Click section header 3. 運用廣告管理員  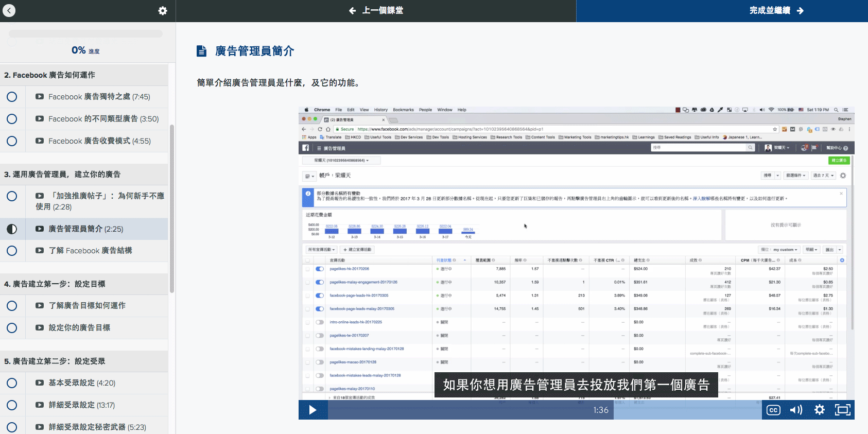[x=84, y=175]
